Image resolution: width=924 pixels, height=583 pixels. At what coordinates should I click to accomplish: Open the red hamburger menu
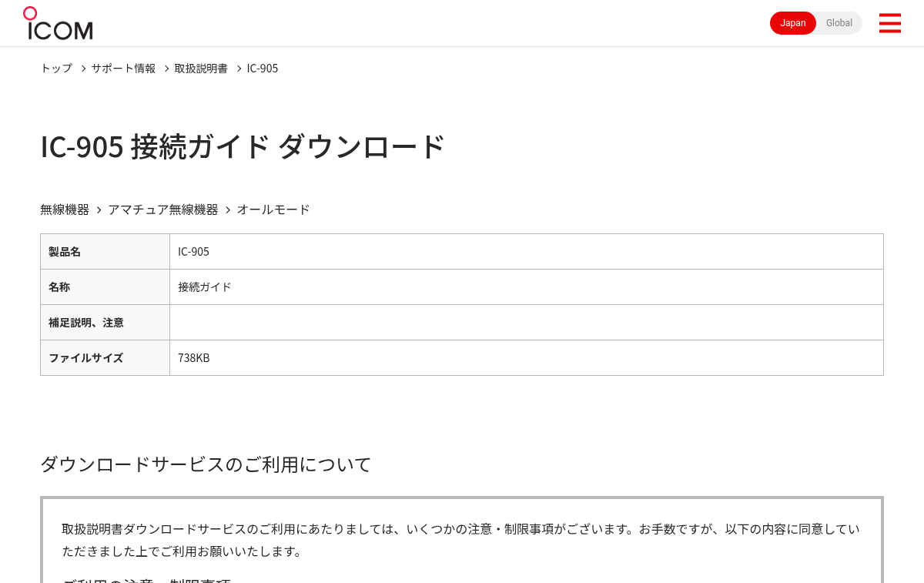[889, 23]
